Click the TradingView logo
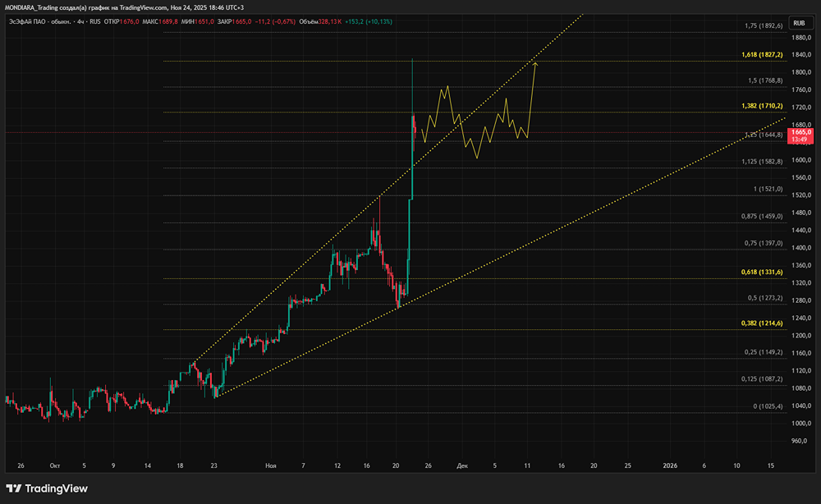The width and height of the screenshot is (821, 504). click(x=47, y=488)
